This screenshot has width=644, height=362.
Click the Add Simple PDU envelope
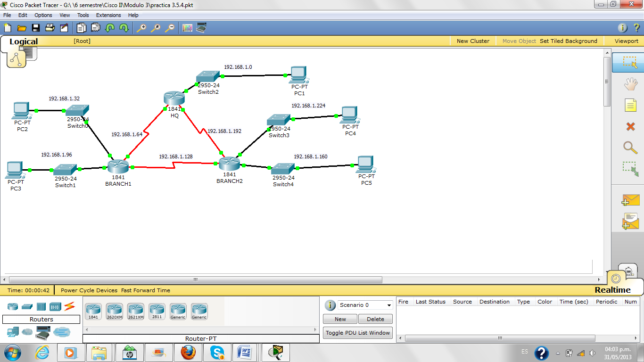630,200
